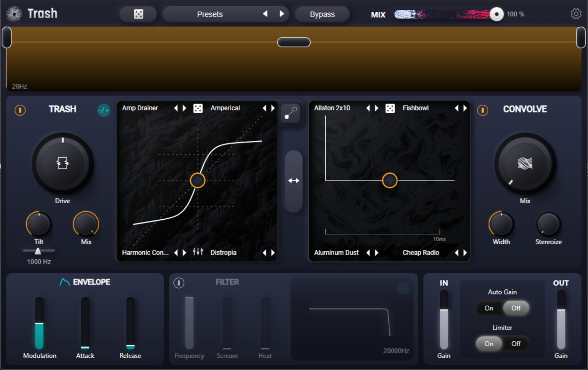Turn the Limiter Off
588x370 pixels.
516,344
